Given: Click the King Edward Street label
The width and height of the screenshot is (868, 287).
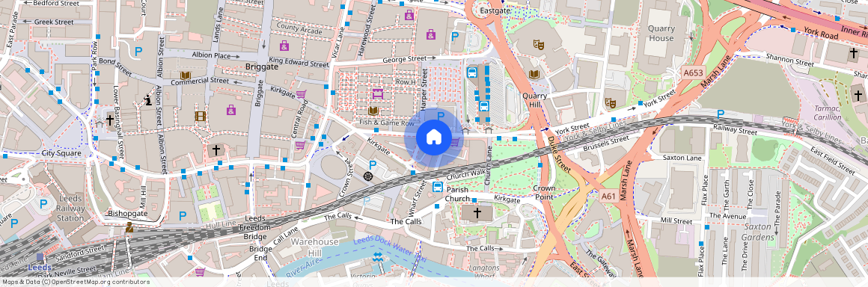Looking at the screenshot, I should pyautogui.click(x=299, y=62).
